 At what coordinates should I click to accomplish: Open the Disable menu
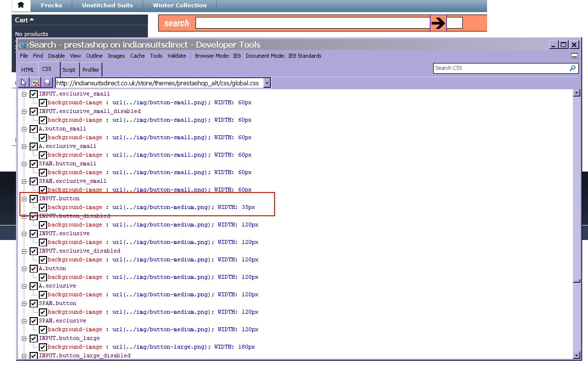[x=56, y=56]
